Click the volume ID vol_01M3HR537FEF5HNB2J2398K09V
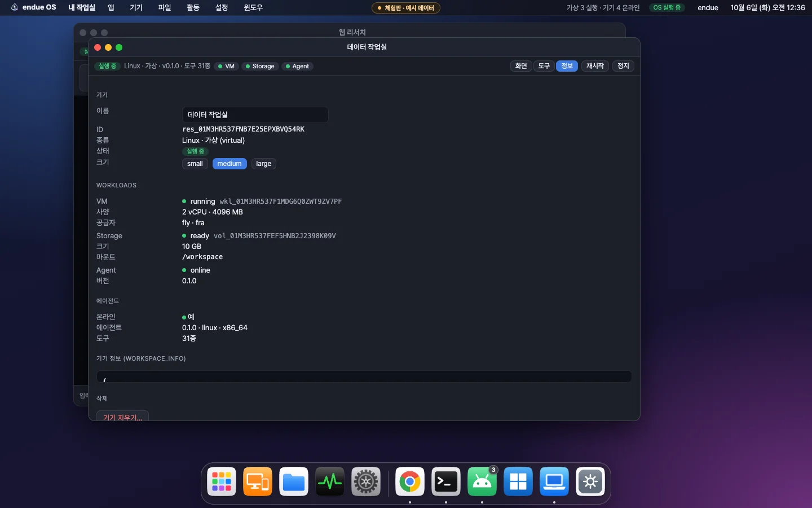 point(275,236)
